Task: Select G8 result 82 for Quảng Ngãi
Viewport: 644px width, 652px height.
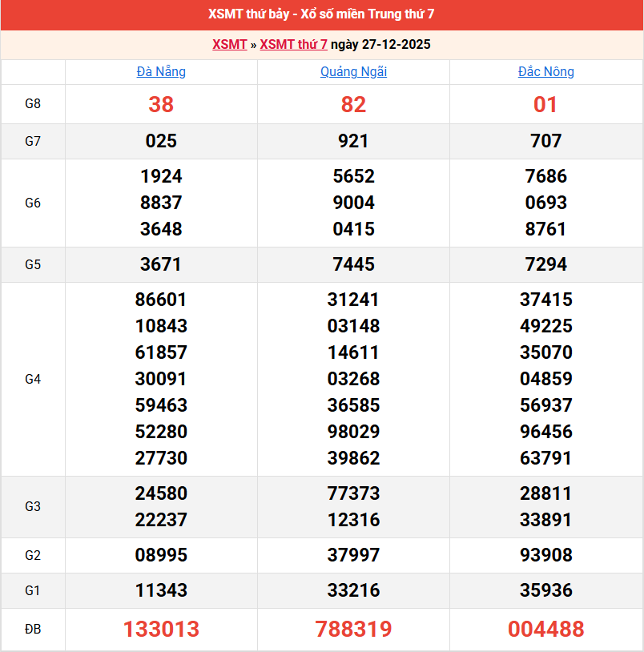Action: click(x=353, y=104)
